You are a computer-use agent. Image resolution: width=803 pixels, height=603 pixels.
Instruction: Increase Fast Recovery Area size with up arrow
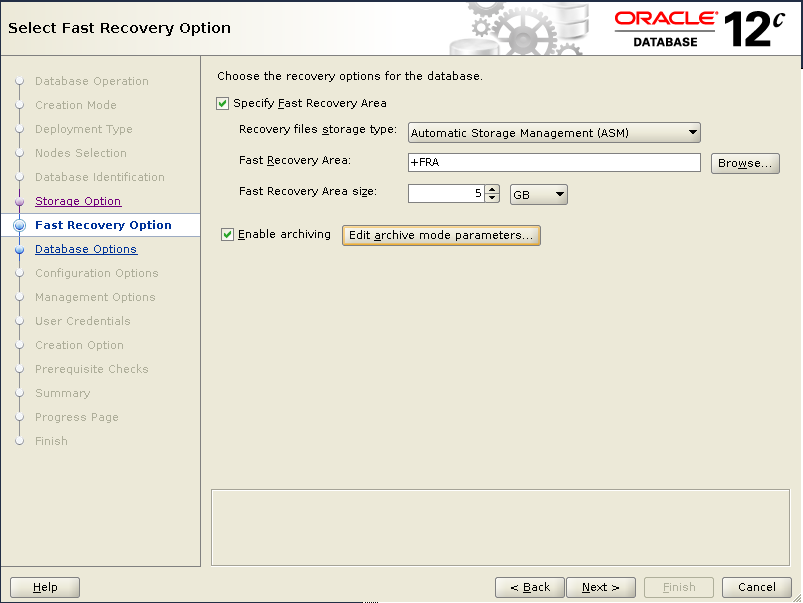point(491,189)
